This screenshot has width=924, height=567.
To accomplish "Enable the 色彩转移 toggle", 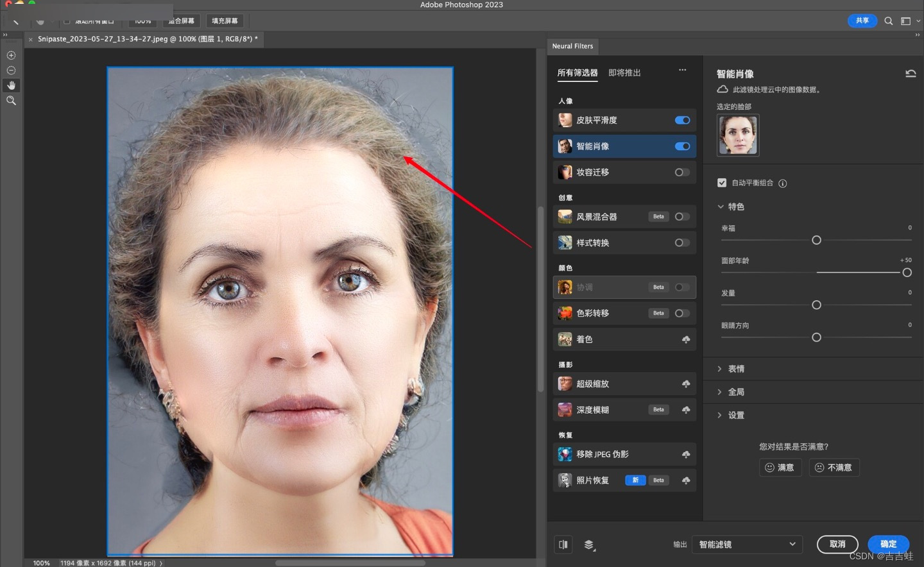I will pyautogui.click(x=682, y=313).
